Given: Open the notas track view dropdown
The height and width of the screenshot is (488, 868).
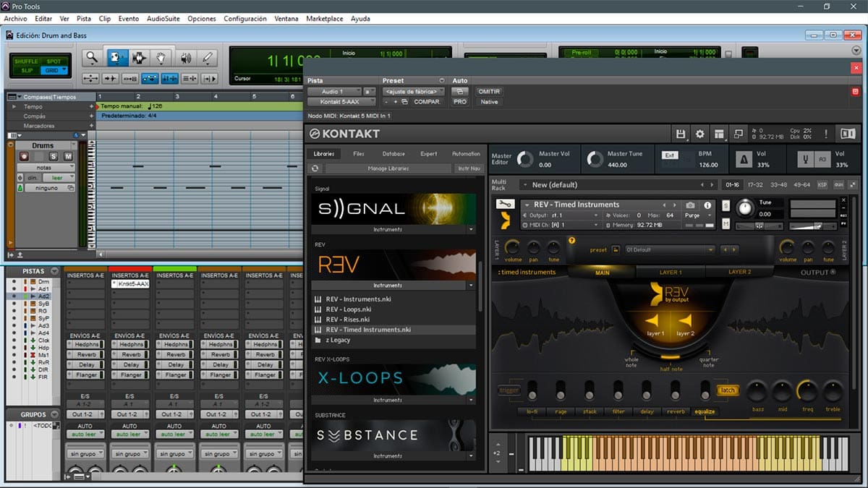Looking at the screenshot, I should click(46, 168).
